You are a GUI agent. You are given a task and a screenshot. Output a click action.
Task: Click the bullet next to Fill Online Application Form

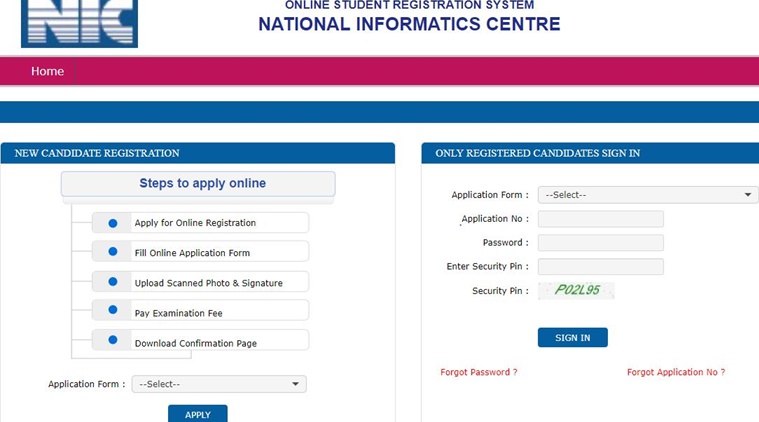(113, 253)
